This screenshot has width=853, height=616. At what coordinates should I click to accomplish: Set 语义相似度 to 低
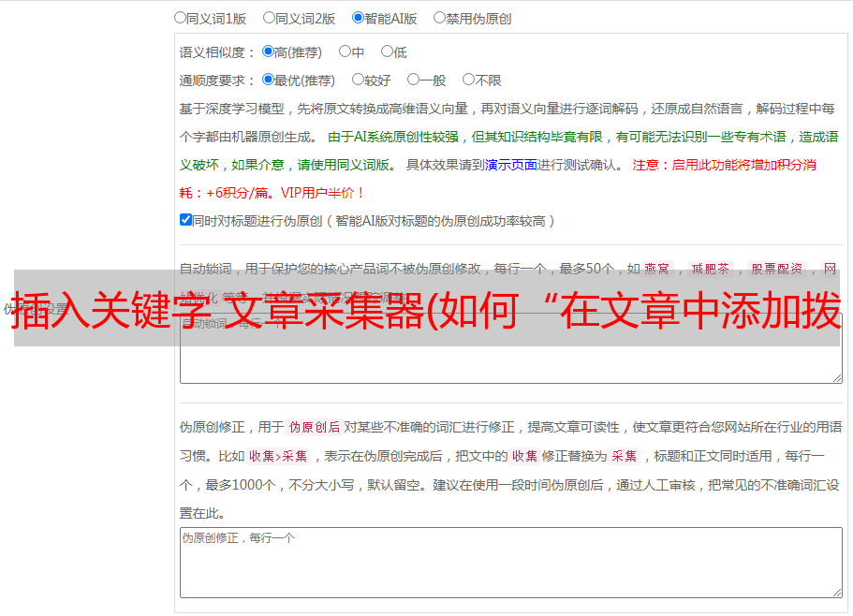[x=387, y=51]
